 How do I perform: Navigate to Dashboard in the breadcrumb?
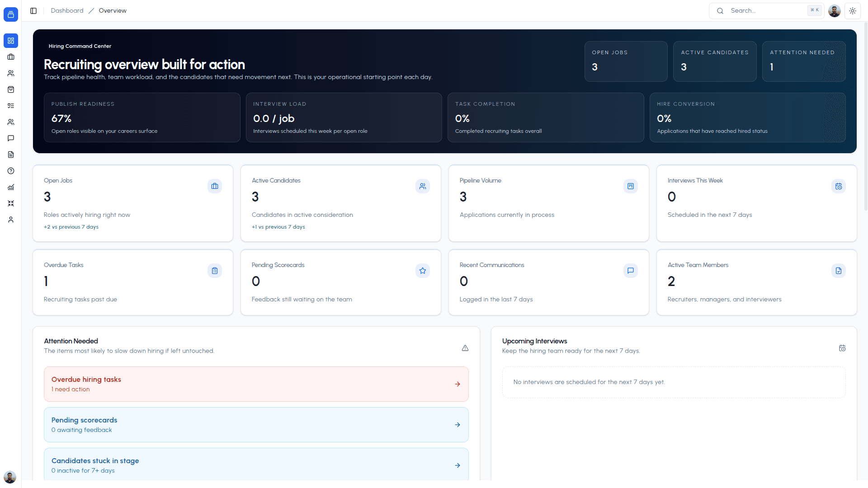67,10
